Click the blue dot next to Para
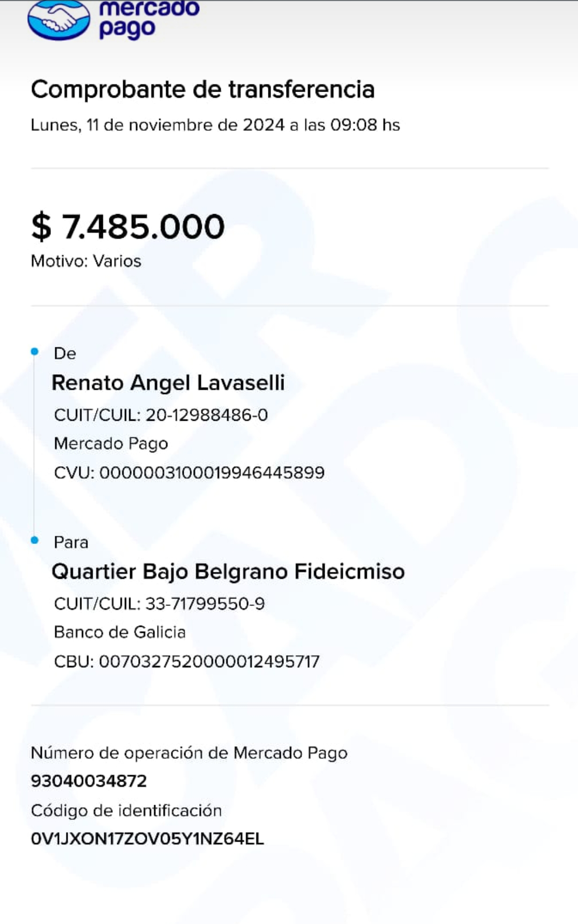 [35, 541]
